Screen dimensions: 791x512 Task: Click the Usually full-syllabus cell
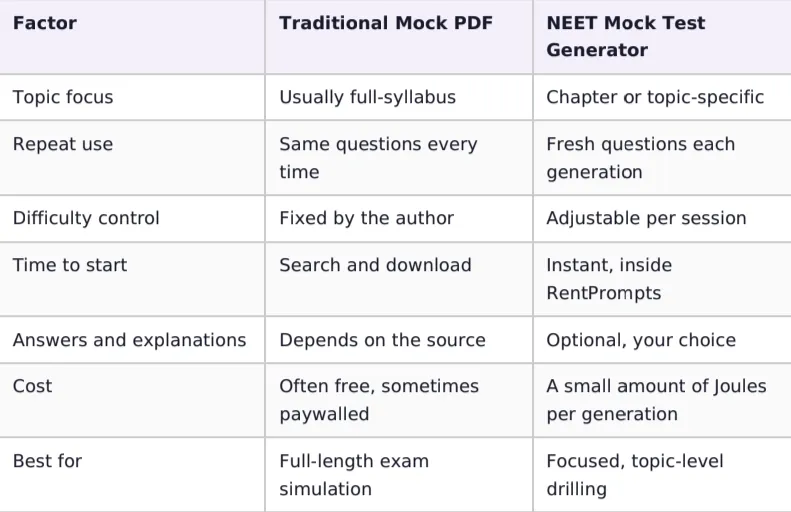(368, 97)
